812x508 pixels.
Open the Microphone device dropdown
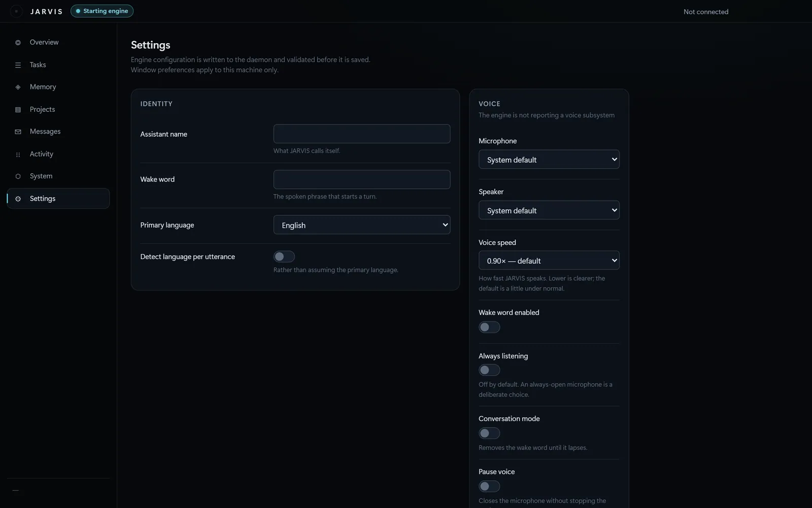[x=549, y=160]
